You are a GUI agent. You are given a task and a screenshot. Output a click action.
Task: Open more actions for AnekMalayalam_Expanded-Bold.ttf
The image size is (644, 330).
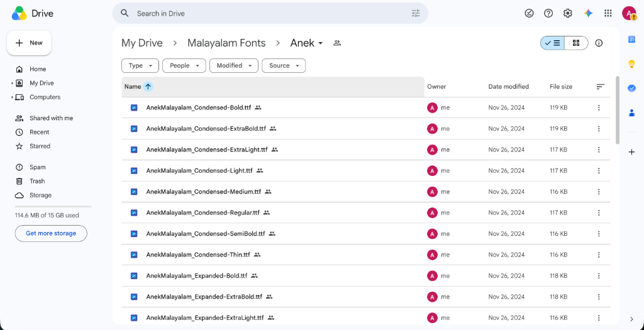click(x=599, y=275)
